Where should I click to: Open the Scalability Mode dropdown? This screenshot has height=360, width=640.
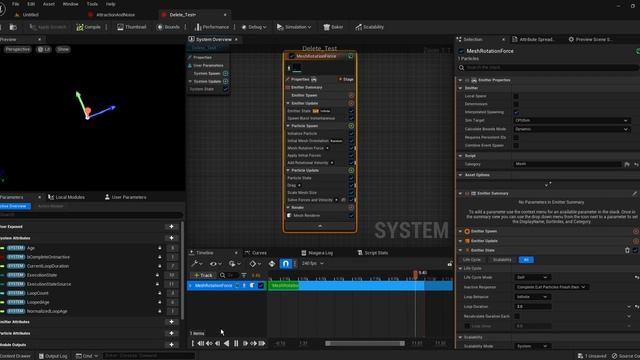tap(532, 346)
